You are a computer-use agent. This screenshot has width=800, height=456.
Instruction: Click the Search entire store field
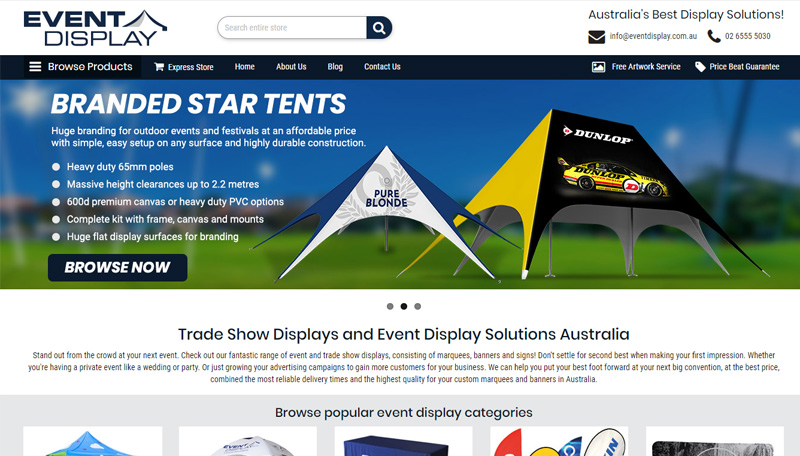click(292, 28)
